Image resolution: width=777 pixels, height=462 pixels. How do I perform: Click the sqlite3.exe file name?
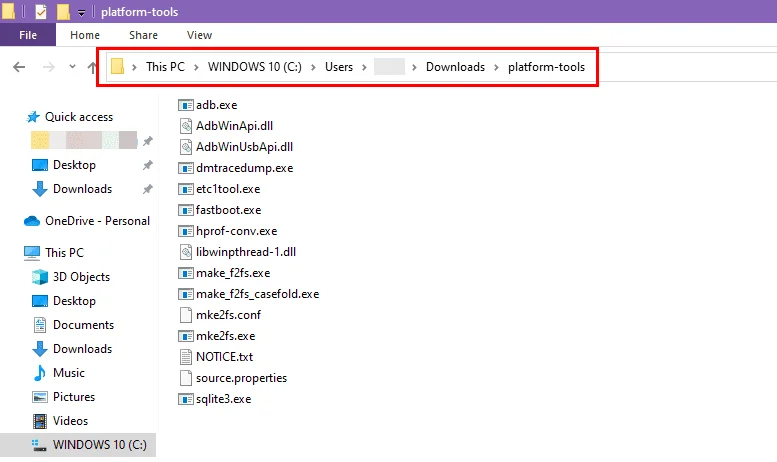tap(223, 399)
